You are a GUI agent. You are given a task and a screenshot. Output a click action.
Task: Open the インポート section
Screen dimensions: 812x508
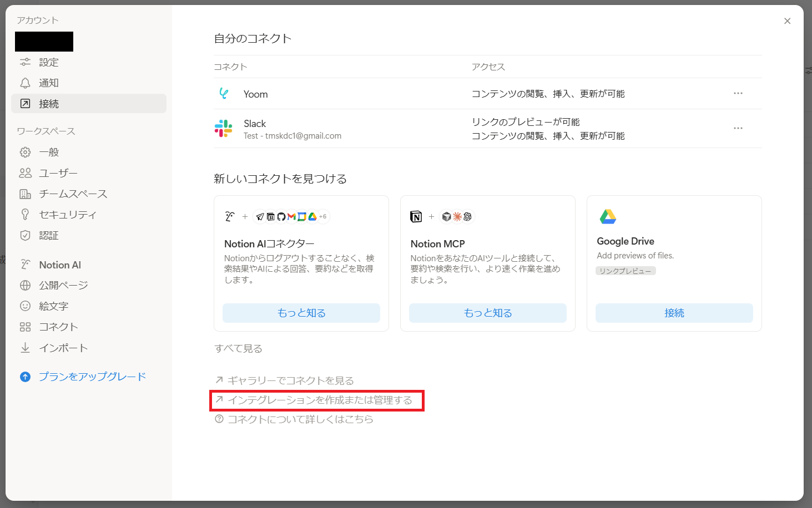[x=89, y=348]
